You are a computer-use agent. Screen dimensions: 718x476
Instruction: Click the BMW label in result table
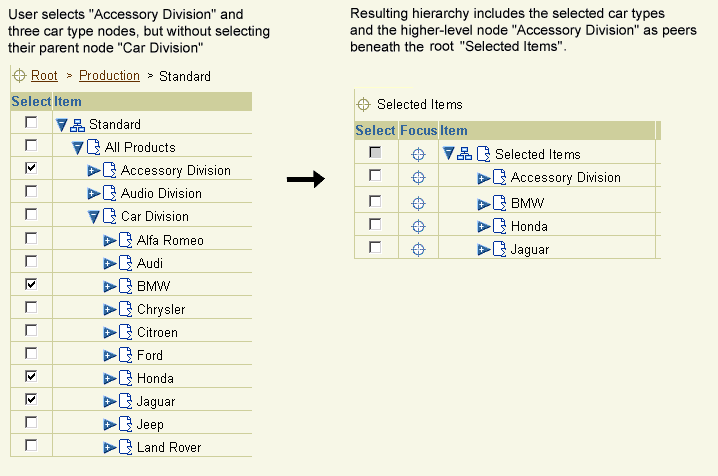528,203
